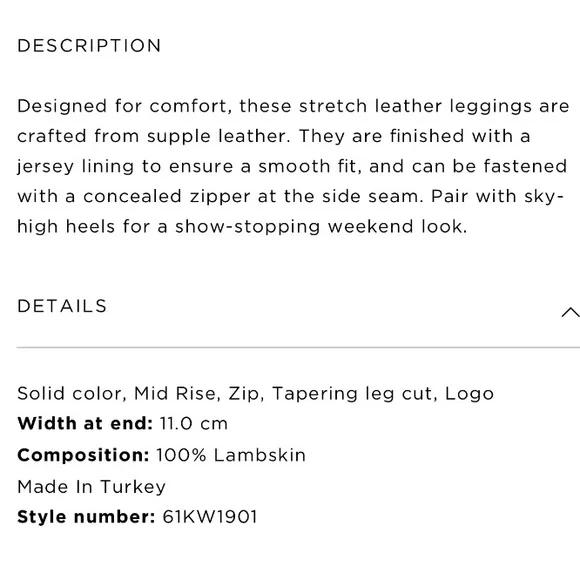Click the bold 'Composition:' label
Image resolution: width=580 pixels, height=580 pixels.
83,455
